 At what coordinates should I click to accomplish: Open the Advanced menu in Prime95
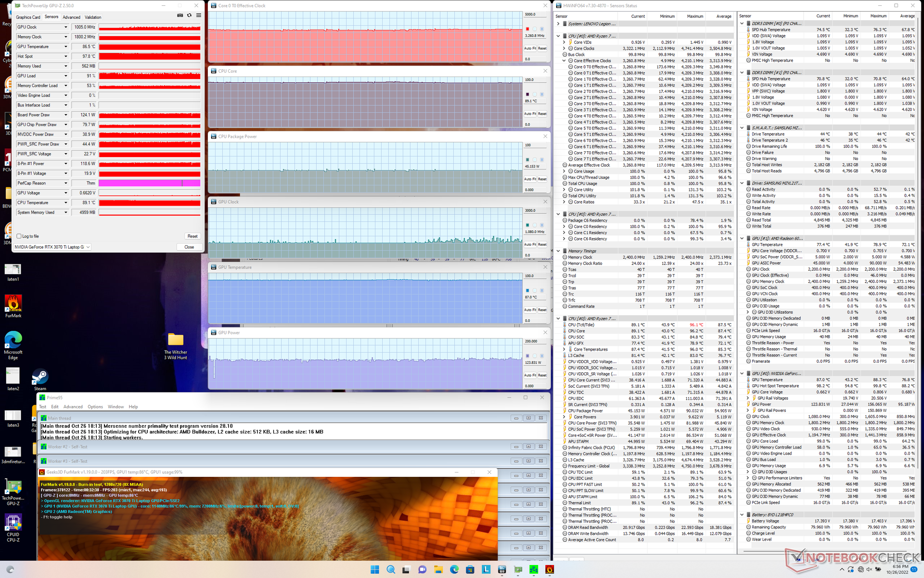coord(73,407)
